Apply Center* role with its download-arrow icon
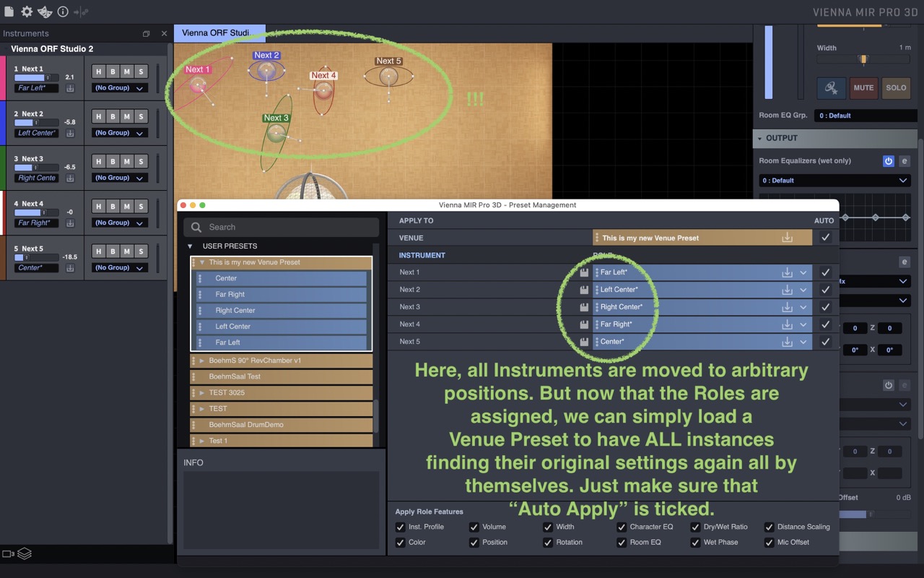This screenshot has width=924, height=578. tap(787, 342)
